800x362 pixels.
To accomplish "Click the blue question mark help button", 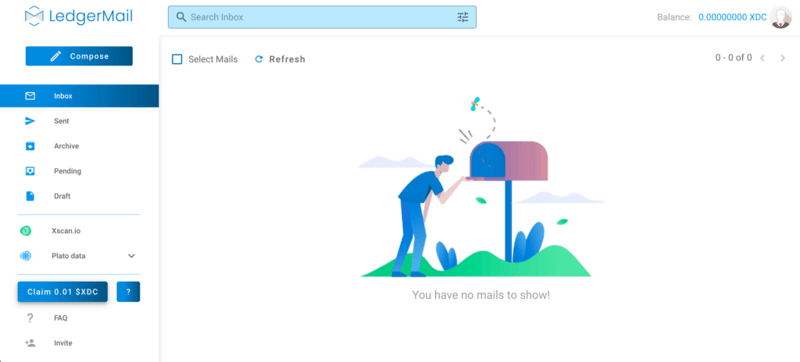I will [128, 292].
